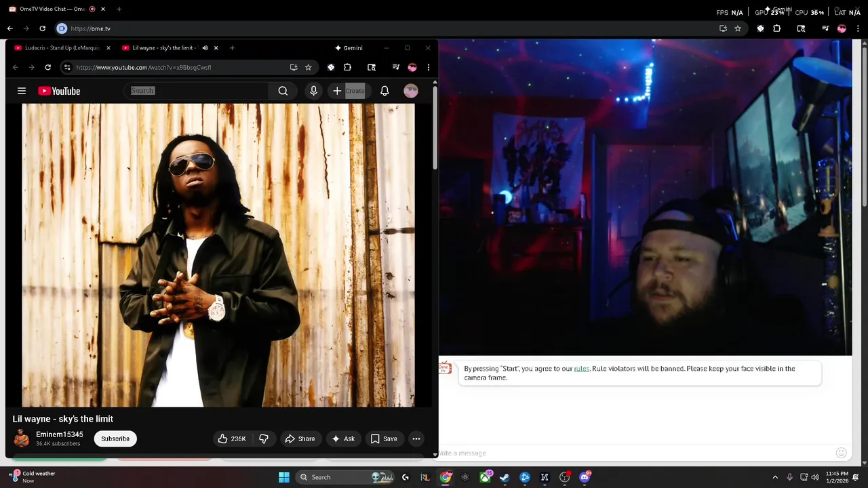This screenshot has width=868, height=488.
Task: Install YouTube app icon in address bar
Action: (x=293, y=67)
